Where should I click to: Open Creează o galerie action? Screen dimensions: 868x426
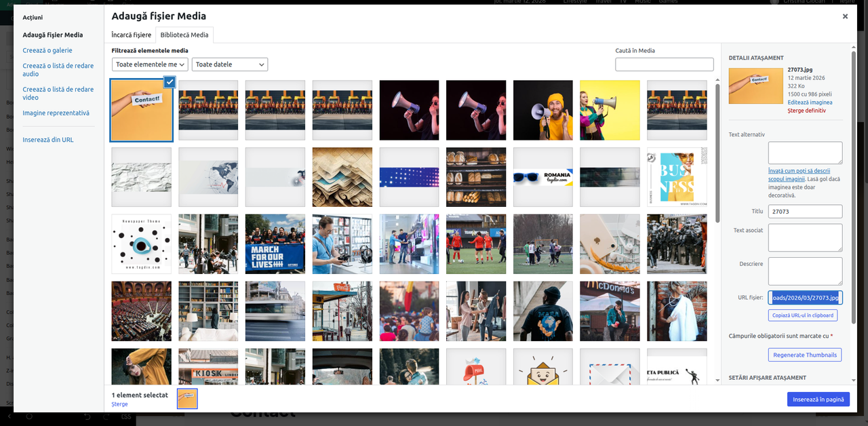pyautogui.click(x=47, y=50)
